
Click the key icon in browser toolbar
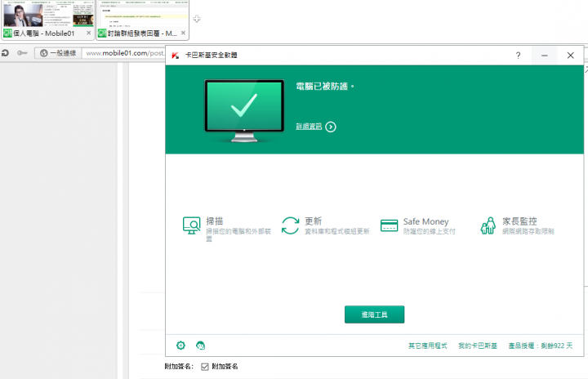point(22,53)
